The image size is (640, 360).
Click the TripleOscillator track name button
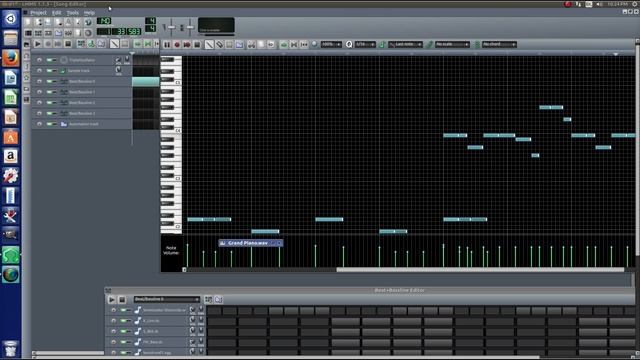coord(81,60)
